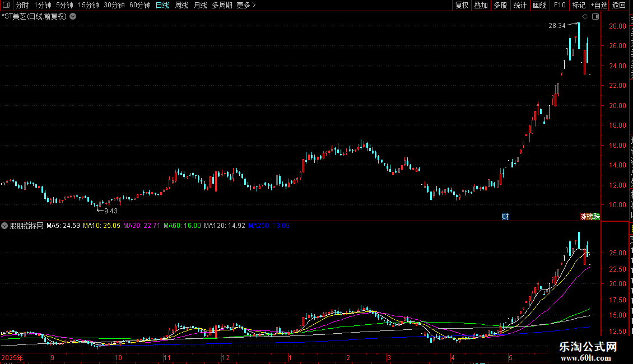The image size is (633, 364).
Task: Select the 15分钟 period tab
Action: tap(89, 5)
